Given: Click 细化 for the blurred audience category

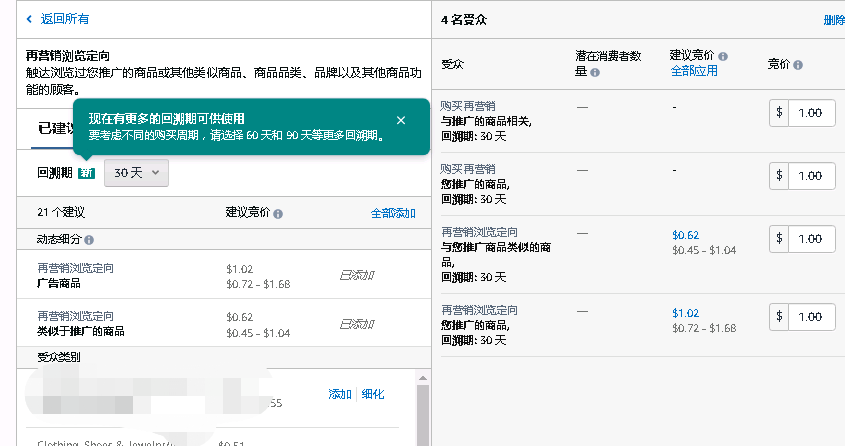Looking at the screenshot, I should pos(373,394).
